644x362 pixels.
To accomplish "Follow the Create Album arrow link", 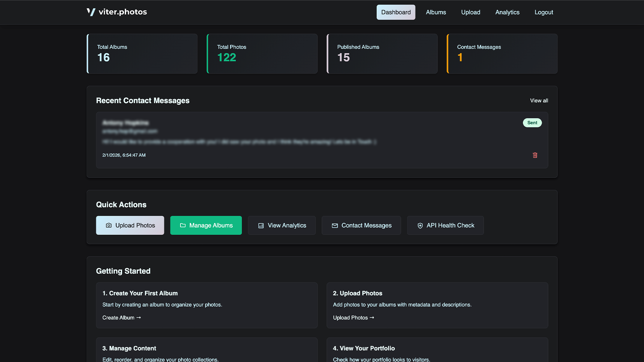I will (x=121, y=318).
